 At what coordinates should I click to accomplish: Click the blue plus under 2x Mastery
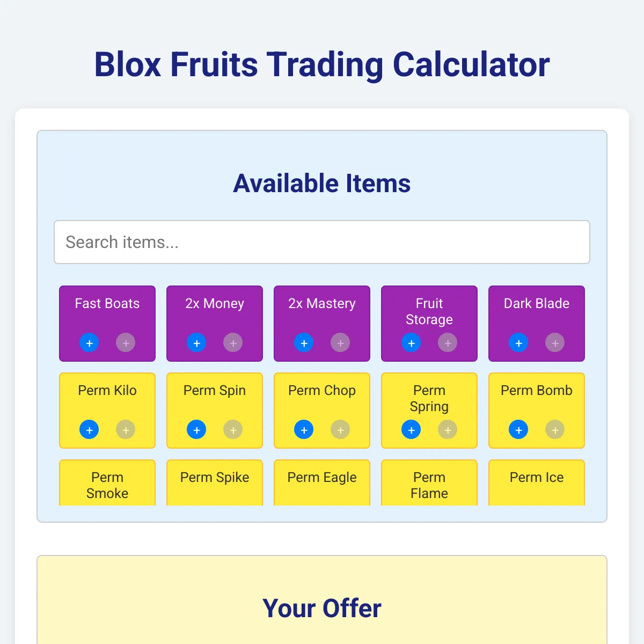(304, 342)
